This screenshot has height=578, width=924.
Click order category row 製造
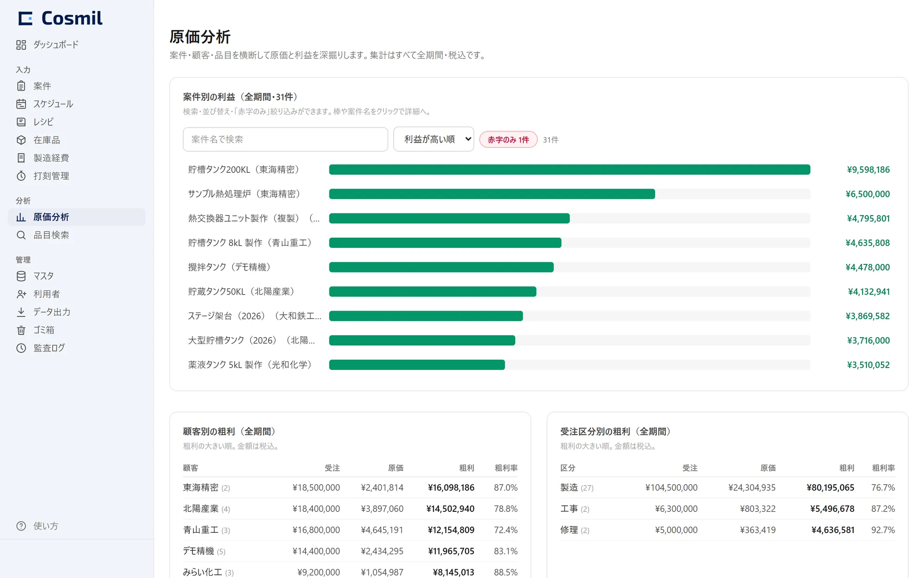(x=728, y=488)
